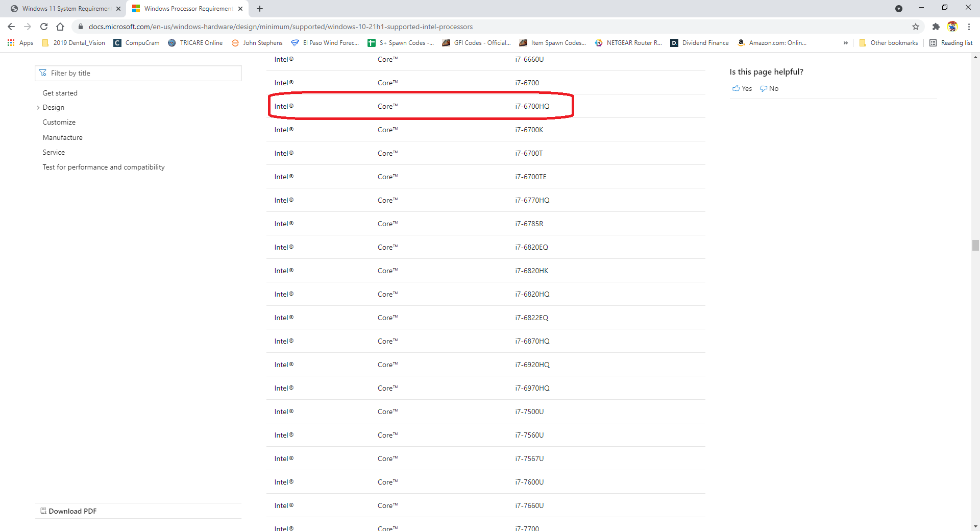
Task: Open the browser home page
Action: click(x=60, y=27)
